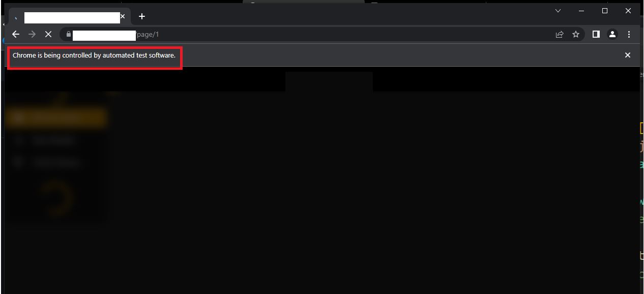This screenshot has height=294, width=644.
Task: Focus the address bar ending in page/1
Action: [x=305, y=34]
